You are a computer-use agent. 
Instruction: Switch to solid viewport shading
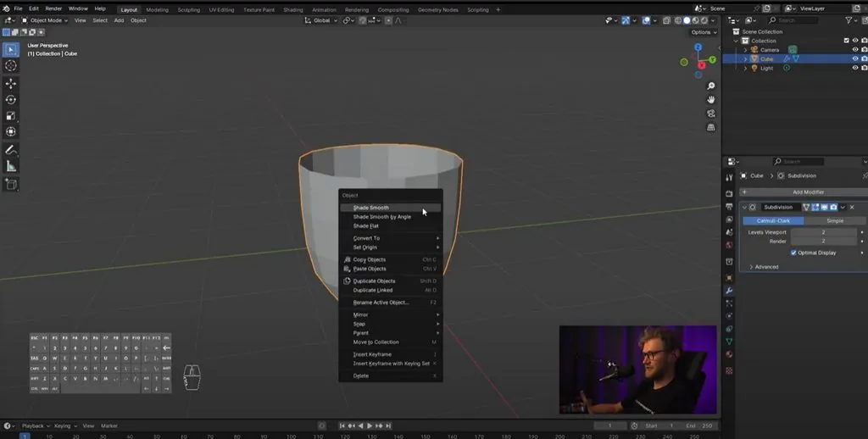coord(687,20)
